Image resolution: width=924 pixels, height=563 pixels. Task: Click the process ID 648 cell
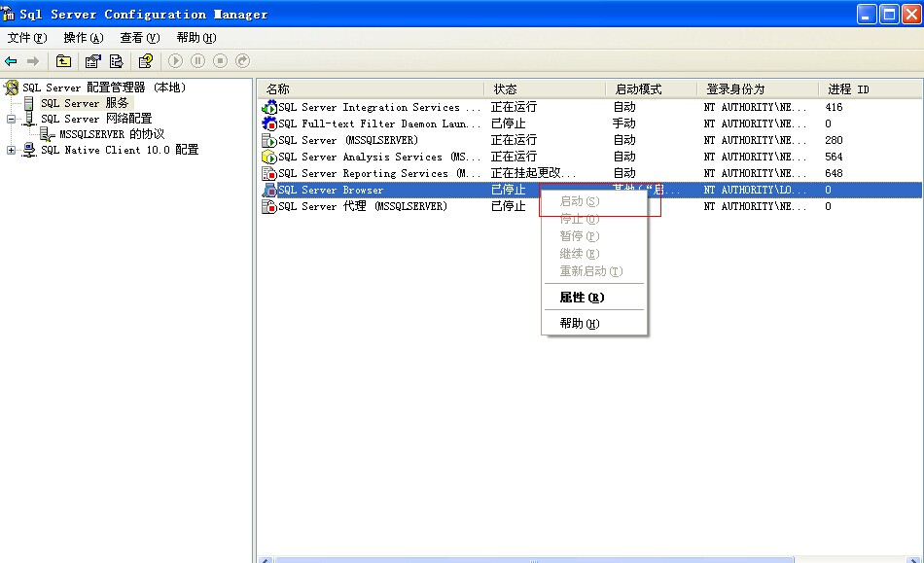[x=834, y=173]
